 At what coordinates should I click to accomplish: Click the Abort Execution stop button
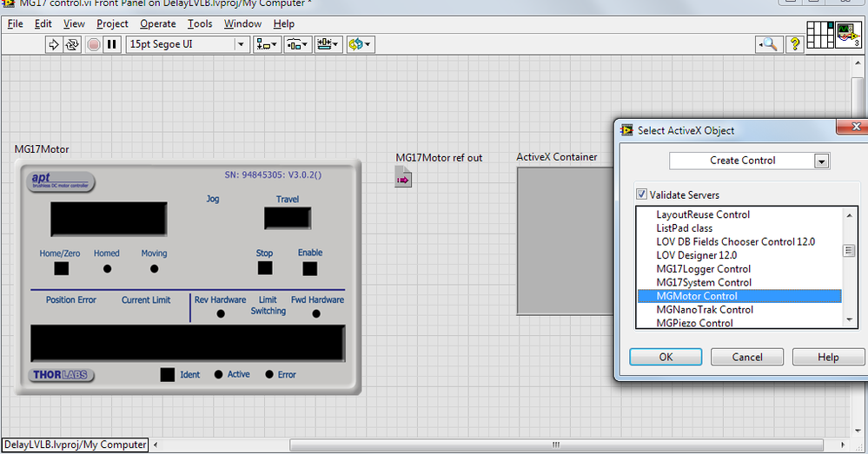click(94, 44)
